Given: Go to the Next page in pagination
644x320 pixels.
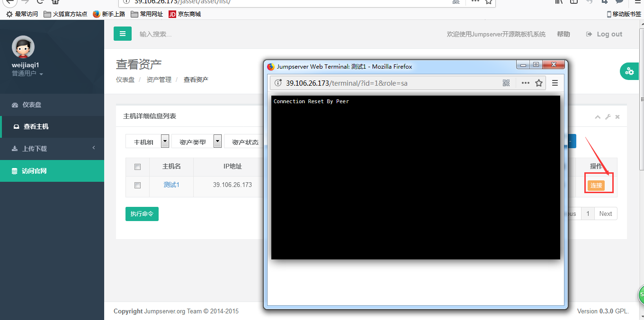Looking at the screenshot, I should (606, 214).
